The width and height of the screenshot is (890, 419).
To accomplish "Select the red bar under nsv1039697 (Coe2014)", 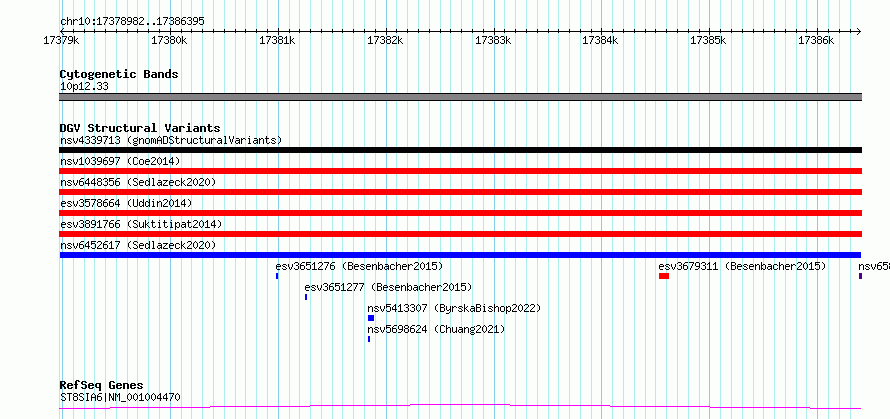I will [x=460, y=171].
